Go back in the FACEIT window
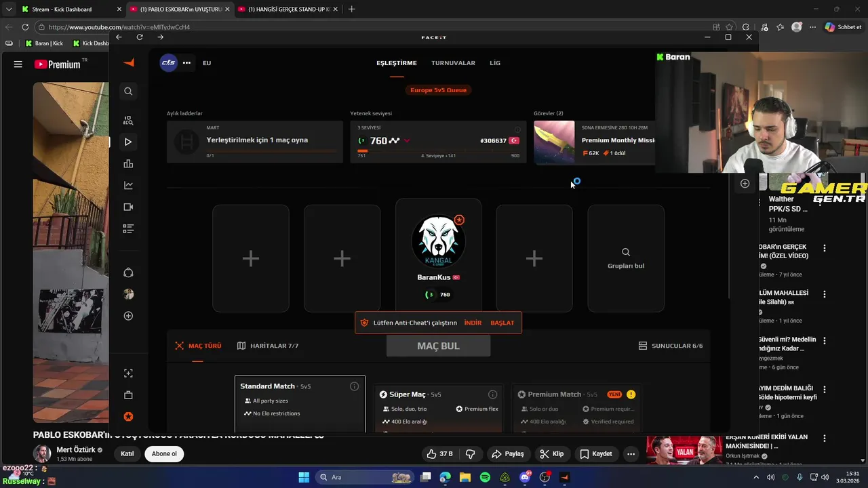Screen dimensions: 868x488 tap(119, 37)
